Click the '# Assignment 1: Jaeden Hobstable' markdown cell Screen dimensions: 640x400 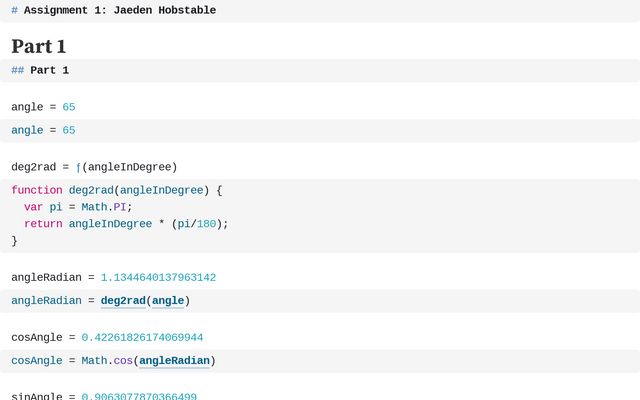[x=120, y=11]
